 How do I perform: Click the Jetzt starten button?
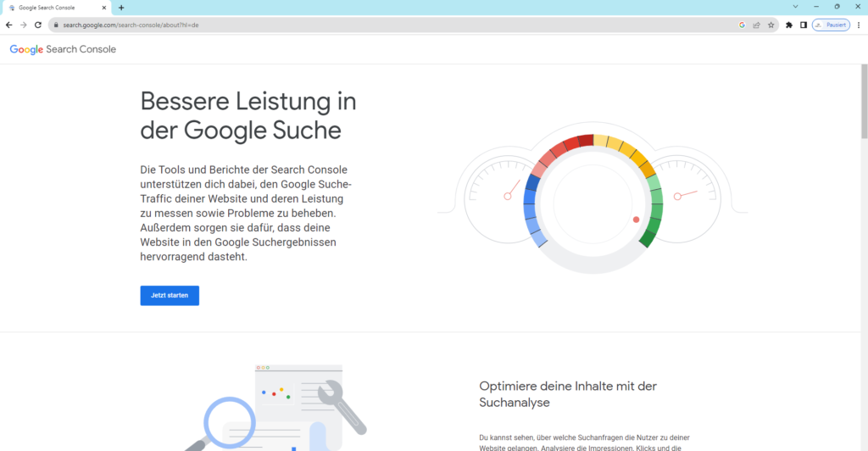170,296
